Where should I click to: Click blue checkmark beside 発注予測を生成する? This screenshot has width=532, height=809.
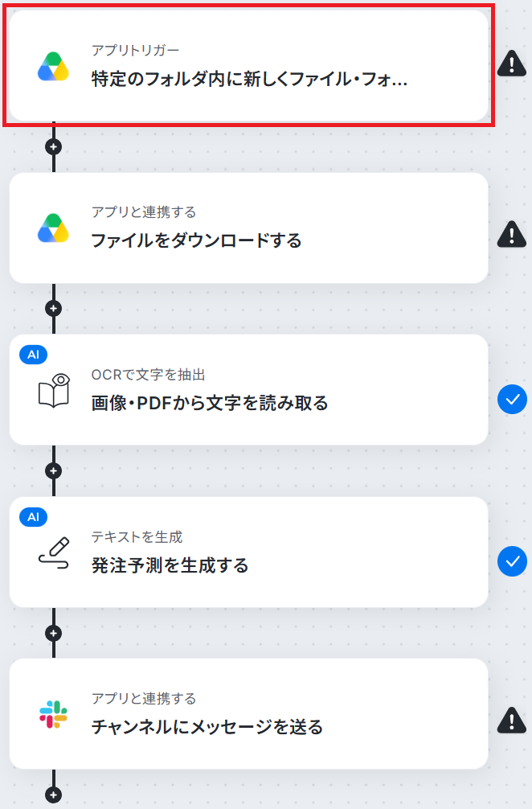[x=513, y=561]
